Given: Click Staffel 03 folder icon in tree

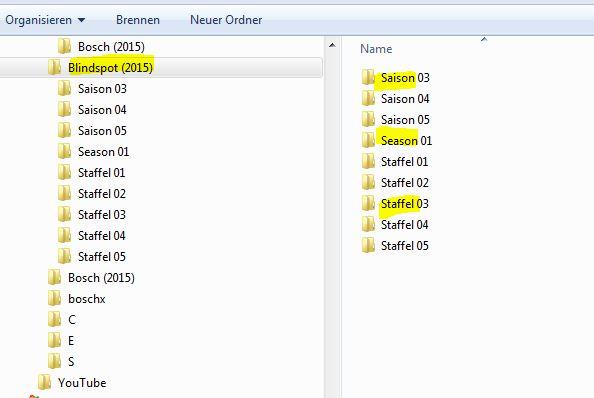Looking at the screenshot, I should click(x=64, y=214).
